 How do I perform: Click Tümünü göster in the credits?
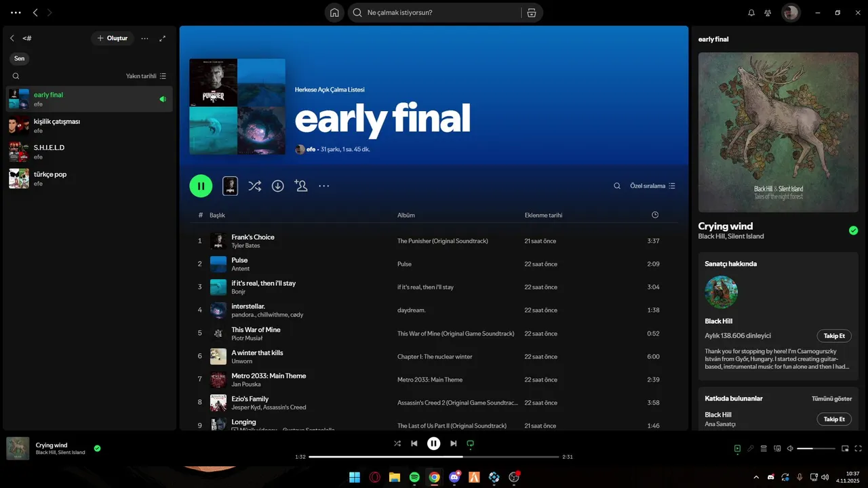(831, 399)
